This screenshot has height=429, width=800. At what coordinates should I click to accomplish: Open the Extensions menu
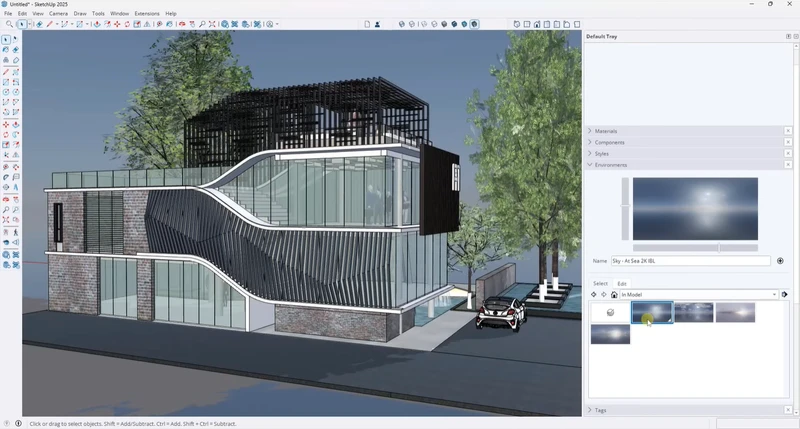[x=147, y=13]
